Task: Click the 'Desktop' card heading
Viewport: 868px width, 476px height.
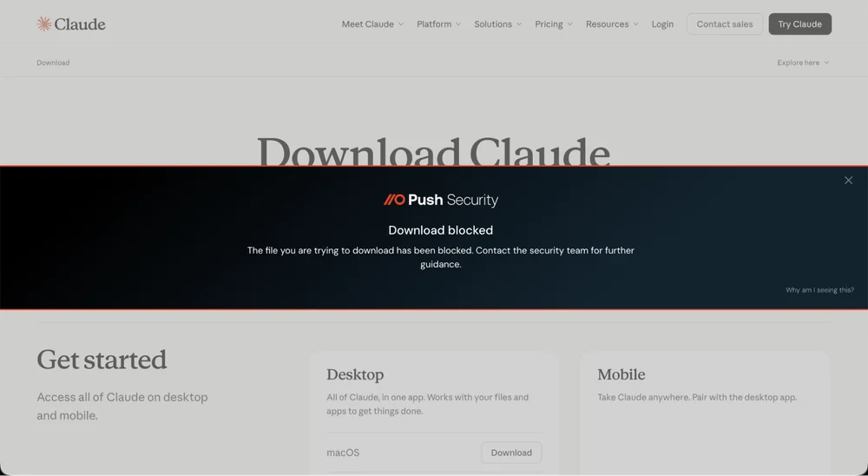Action: [x=355, y=374]
